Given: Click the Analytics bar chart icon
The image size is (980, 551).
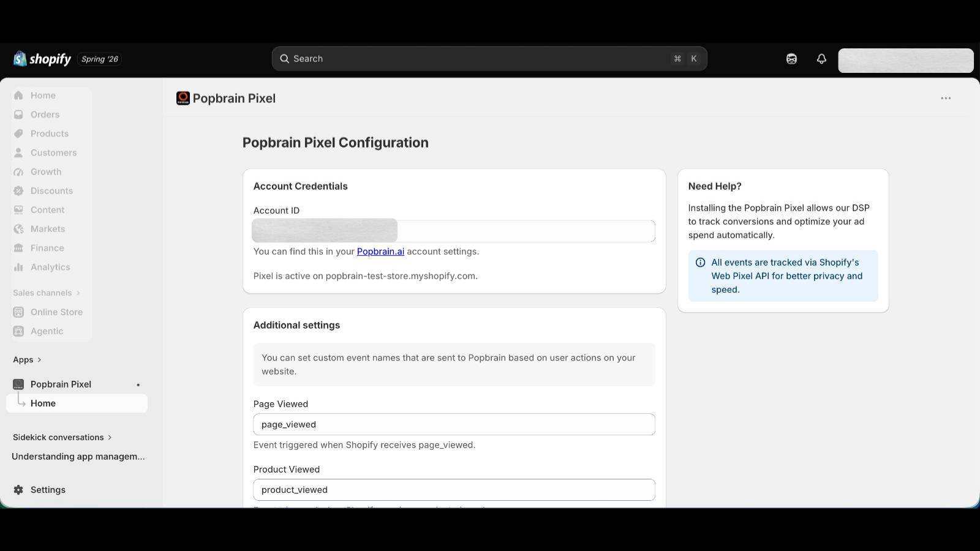Looking at the screenshot, I should (x=18, y=267).
